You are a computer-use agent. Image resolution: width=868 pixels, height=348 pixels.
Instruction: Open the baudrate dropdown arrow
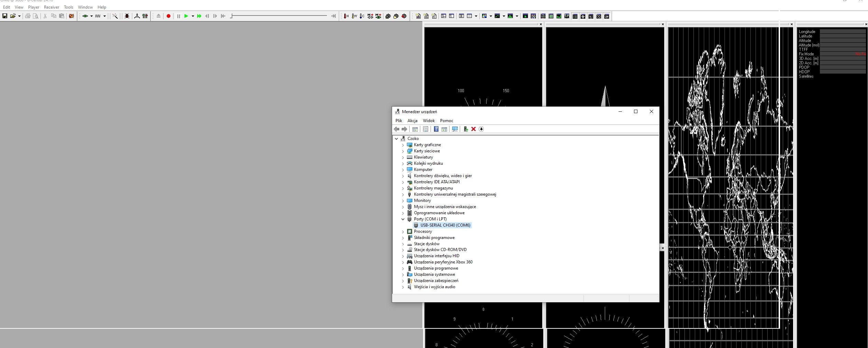(104, 16)
